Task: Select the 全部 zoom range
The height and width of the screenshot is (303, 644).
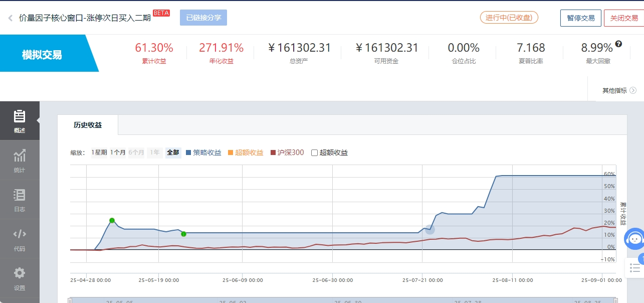Action: click(x=173, y=153)
